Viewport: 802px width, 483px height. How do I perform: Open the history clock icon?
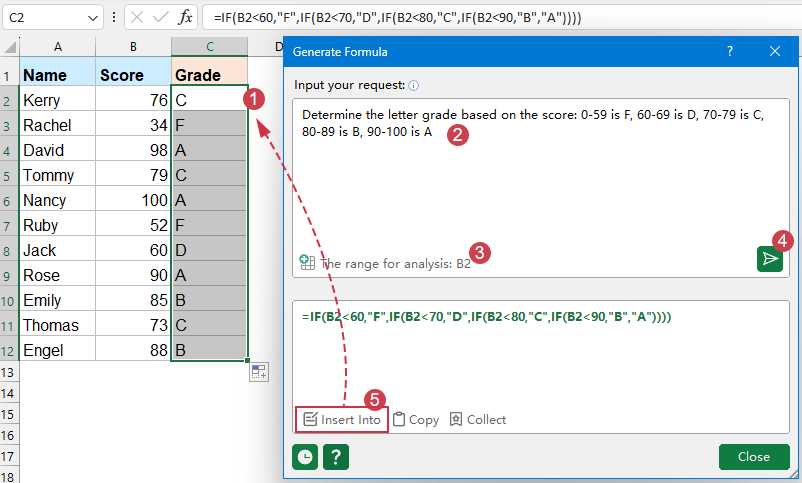point(305,456)
